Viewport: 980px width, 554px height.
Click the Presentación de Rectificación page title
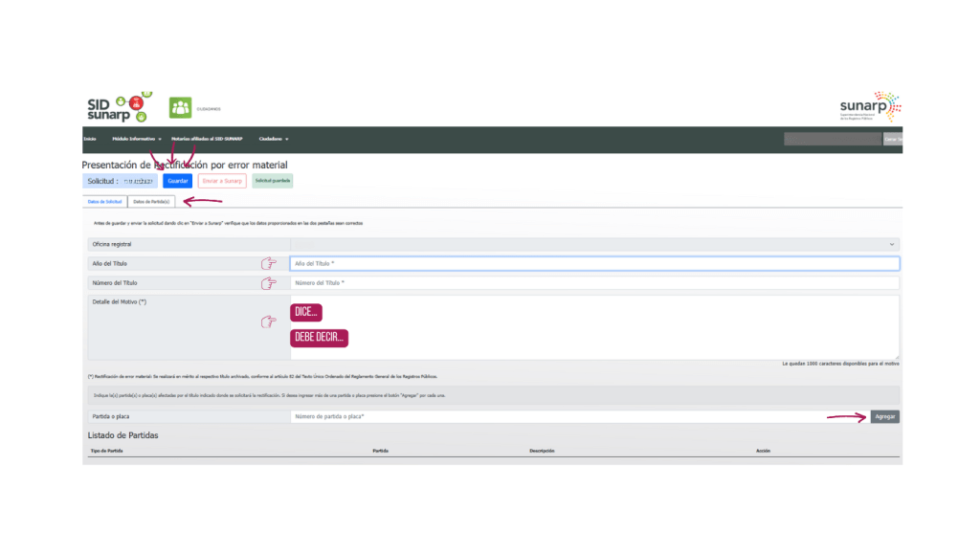point(185,165)
